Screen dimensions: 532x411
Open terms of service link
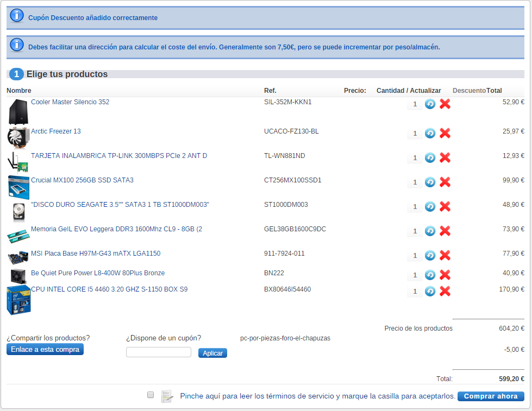317,396
